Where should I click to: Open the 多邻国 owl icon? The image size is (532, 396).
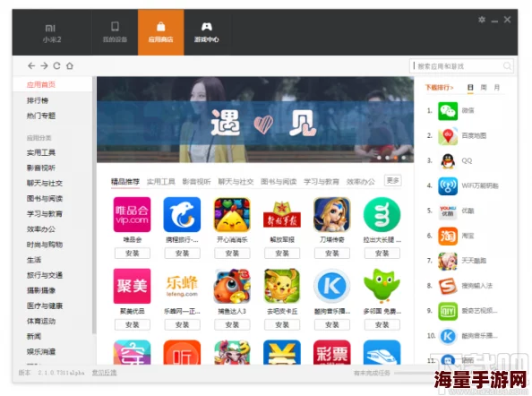pos(382,286)
